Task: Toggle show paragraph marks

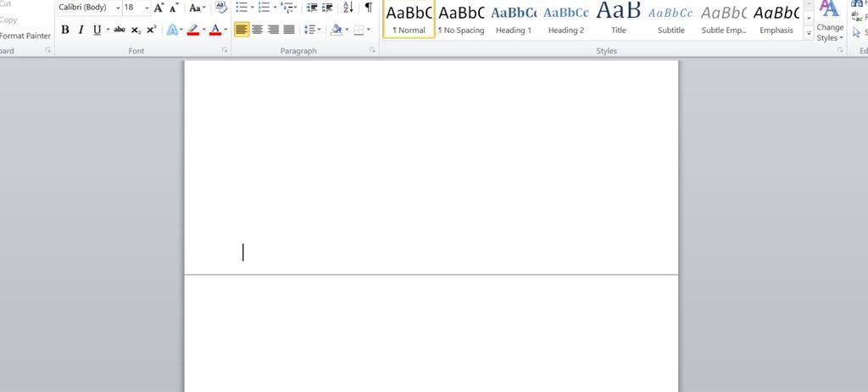Action: click(x=368, y=8)
